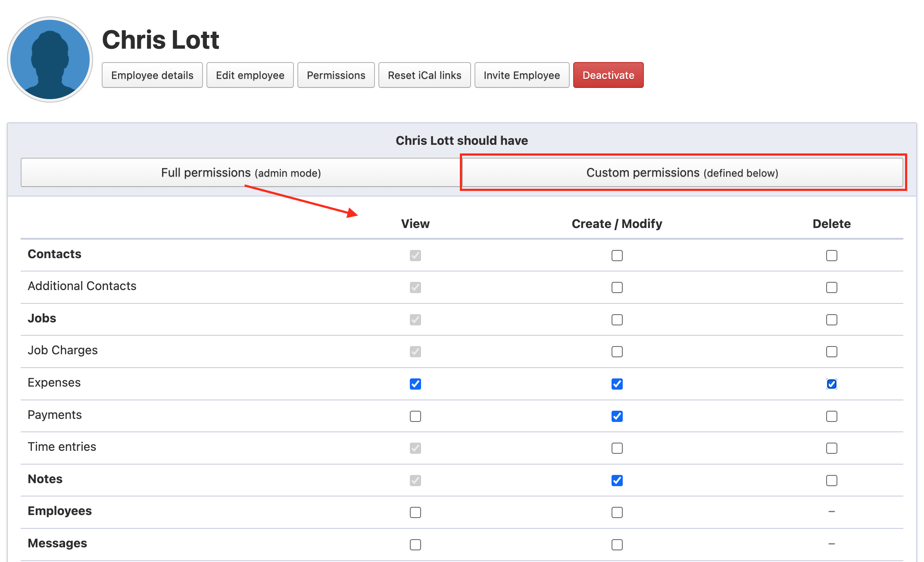The height and width of the screenshot is (562, 924).
Task: Check Create/Modify permission for Messages
Action: pyautogui.click(x=617, y=545)
